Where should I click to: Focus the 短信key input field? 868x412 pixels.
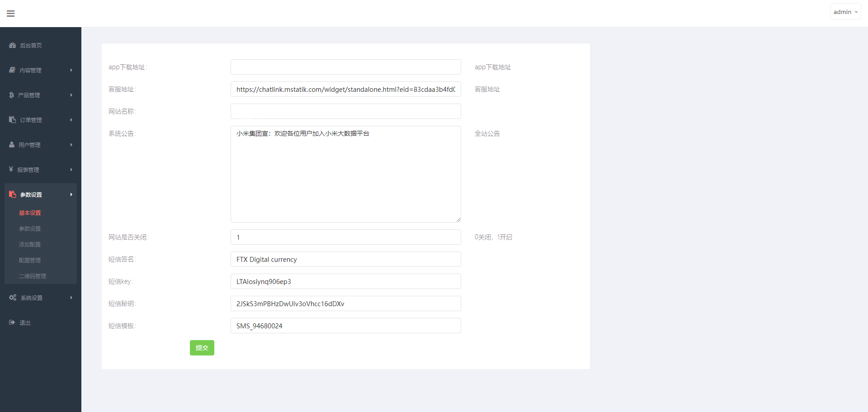coord(346,281)
